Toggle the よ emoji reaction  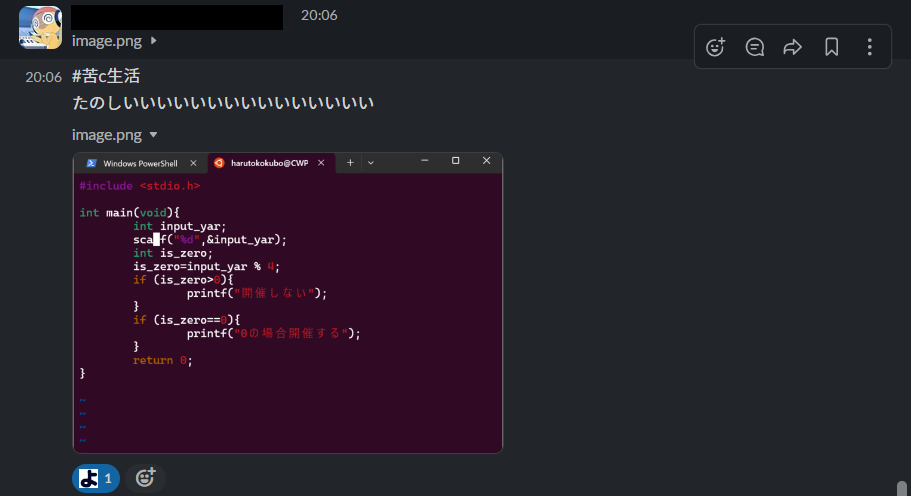coord(96,479)
